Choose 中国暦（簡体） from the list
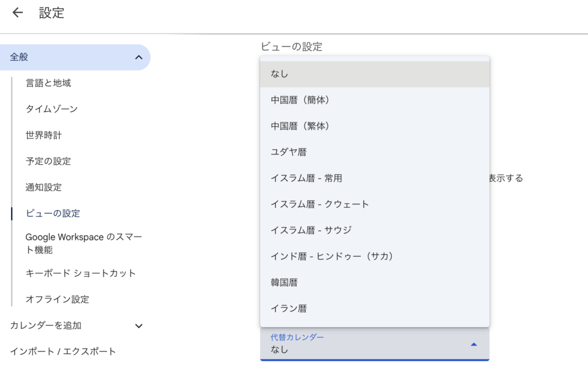 pyautogui.click(x=374, y=100)
